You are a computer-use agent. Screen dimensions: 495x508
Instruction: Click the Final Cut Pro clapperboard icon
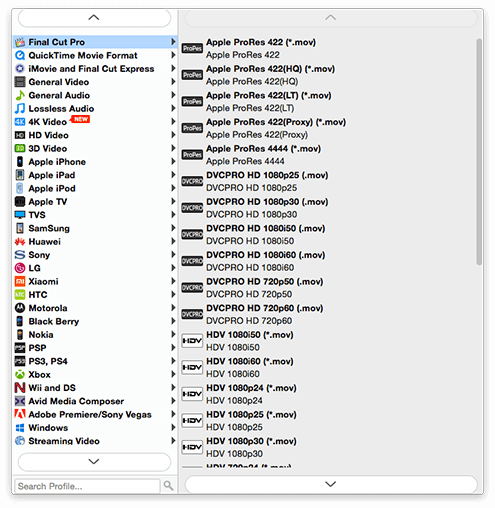point(20,42)
